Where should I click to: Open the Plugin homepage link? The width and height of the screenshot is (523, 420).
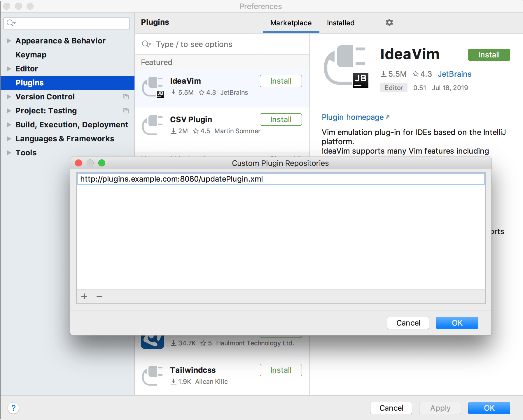[353, 117]
